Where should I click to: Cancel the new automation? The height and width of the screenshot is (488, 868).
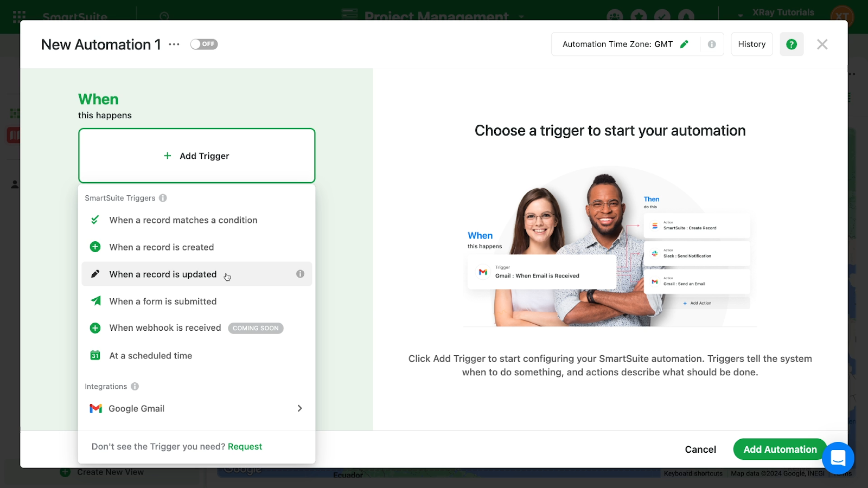[x=700, y=449]
